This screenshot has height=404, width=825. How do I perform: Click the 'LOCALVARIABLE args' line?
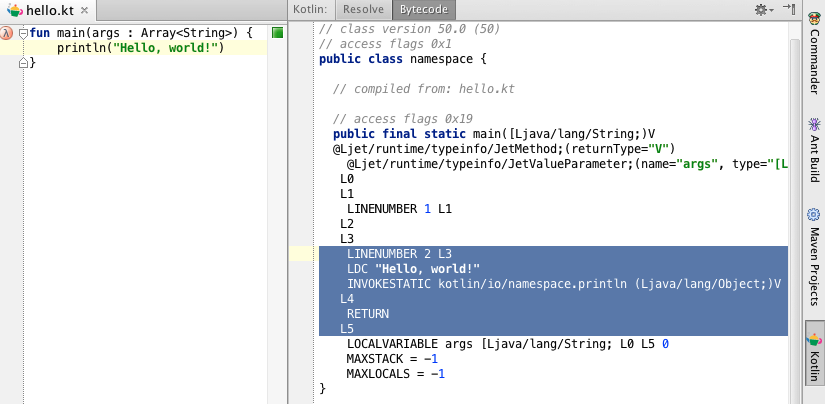click(508, 344)
